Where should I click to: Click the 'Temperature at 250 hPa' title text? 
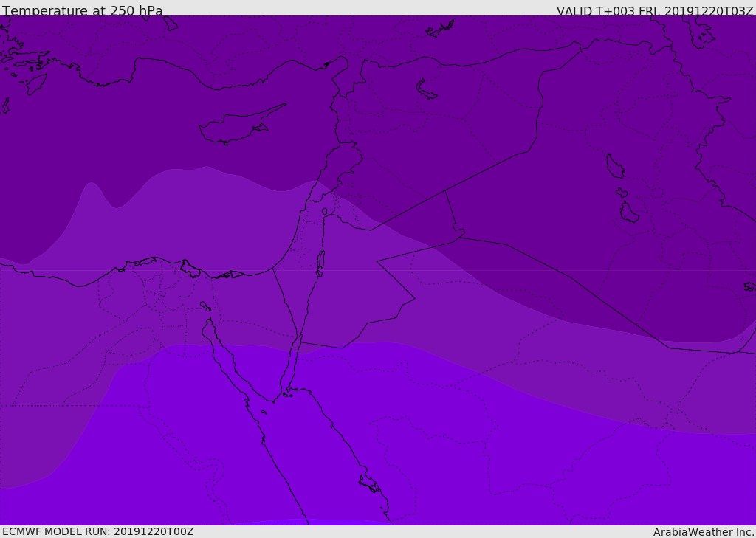click(83, 10)
